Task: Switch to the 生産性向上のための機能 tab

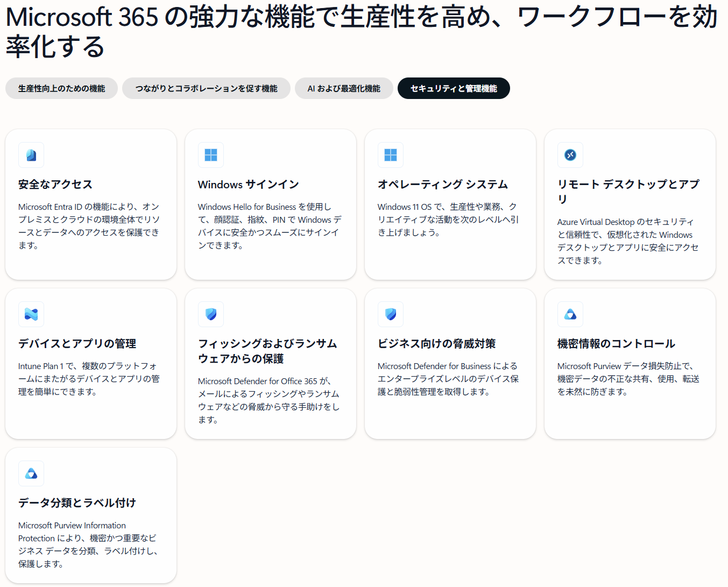Action: point(61,88)
